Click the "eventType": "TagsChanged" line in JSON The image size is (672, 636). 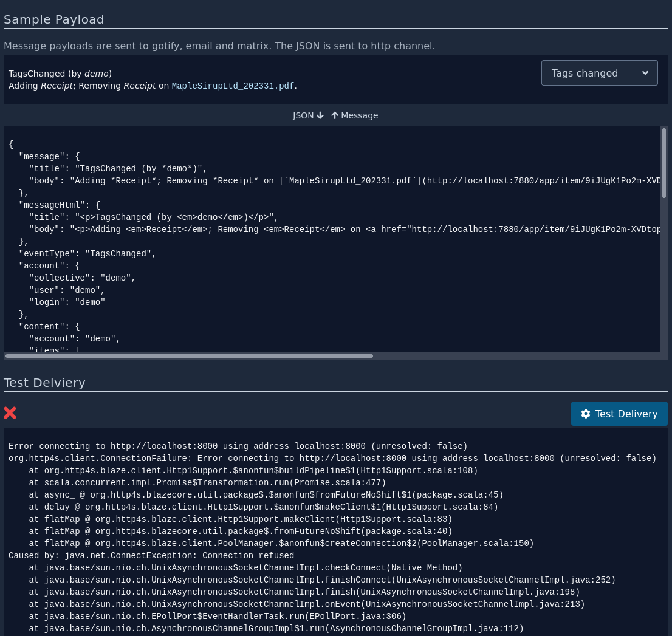(87, 253)
